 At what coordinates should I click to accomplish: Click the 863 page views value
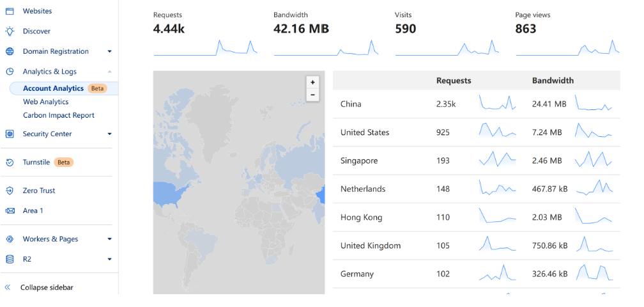point(526,29)
